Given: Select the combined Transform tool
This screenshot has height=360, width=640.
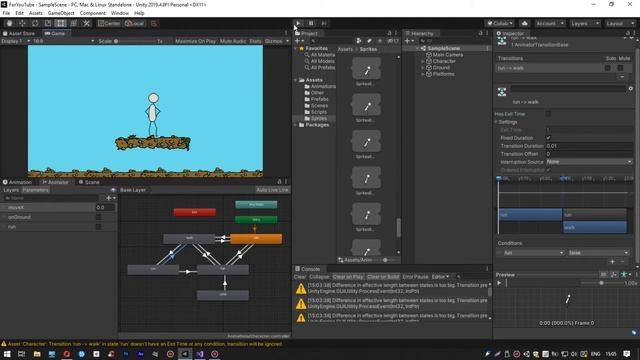Looking at the screenshot, I should click(73, 23).
